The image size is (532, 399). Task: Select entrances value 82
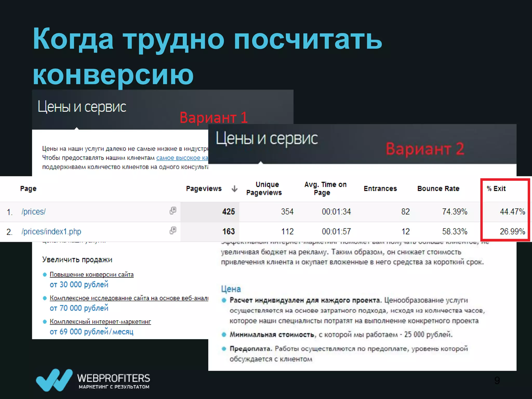pos(405,212)
